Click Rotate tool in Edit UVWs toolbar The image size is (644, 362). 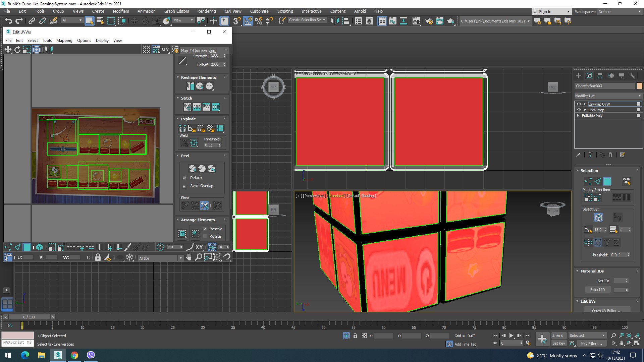17,50
